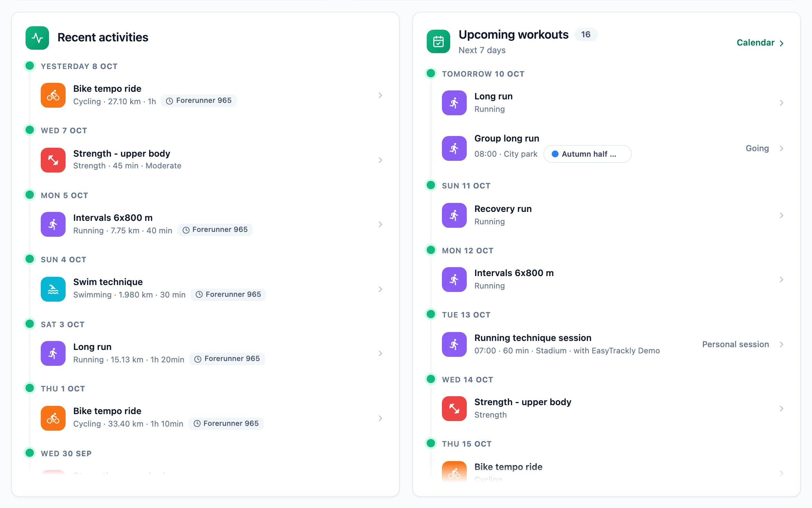Screen dimensions: 812x508
Task: Click cycling icon for 15 Oct Bike tempo ride
Action: [x=454, y=472]
